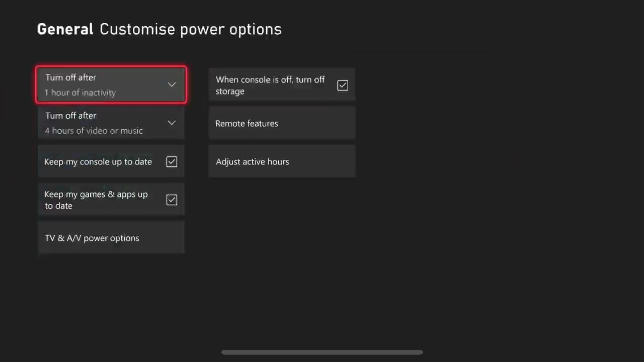Expand 'Turn off after 1 hour of inactivity' dropdown

pyautogui.click(x=172, y=84)
